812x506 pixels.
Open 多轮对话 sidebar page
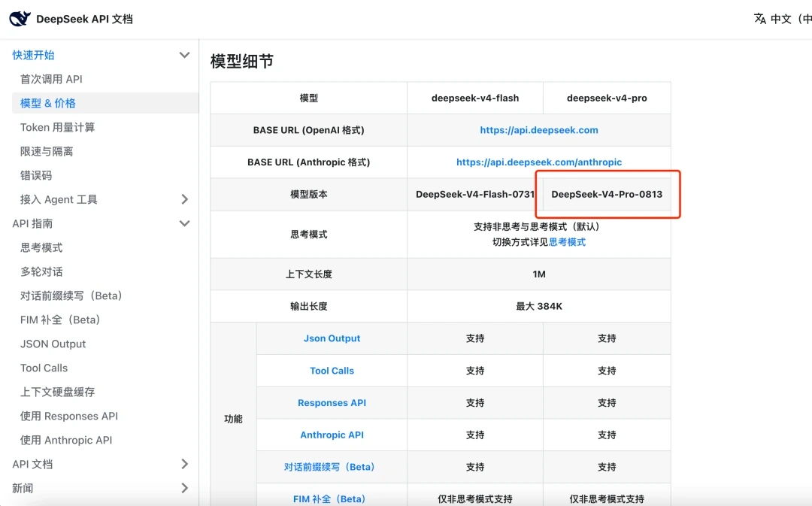[x=41, y=272]
